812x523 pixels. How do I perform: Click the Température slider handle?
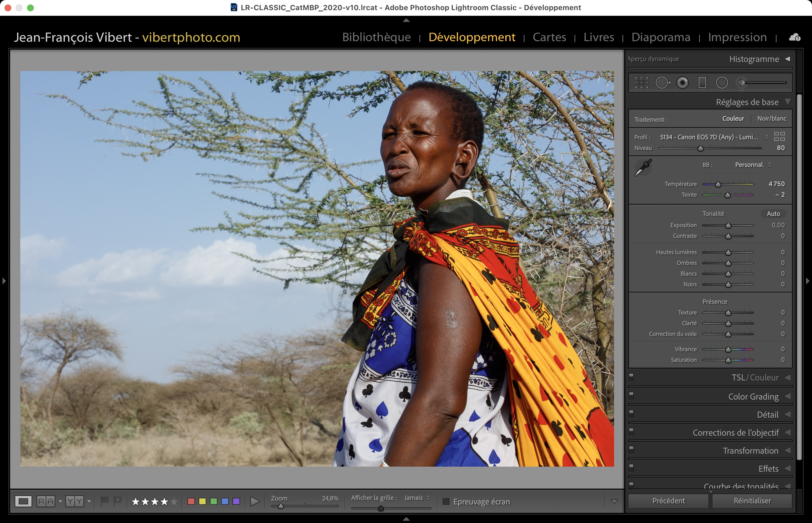click(x=718, y=184)
